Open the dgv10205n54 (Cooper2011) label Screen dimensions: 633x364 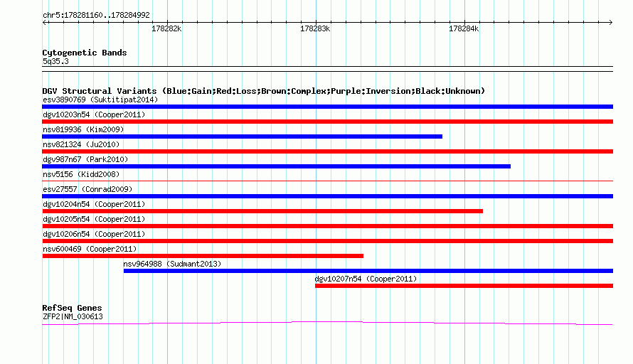[94, 219]
